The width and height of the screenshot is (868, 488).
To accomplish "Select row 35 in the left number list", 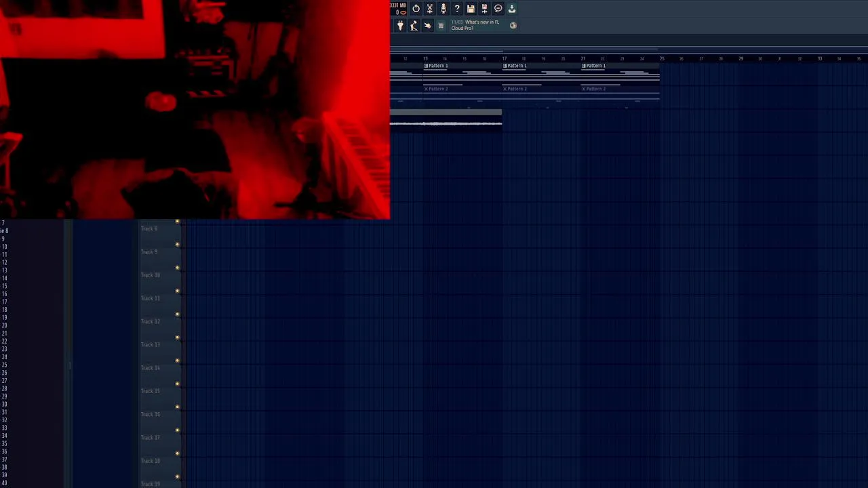I will coord(4,444).
